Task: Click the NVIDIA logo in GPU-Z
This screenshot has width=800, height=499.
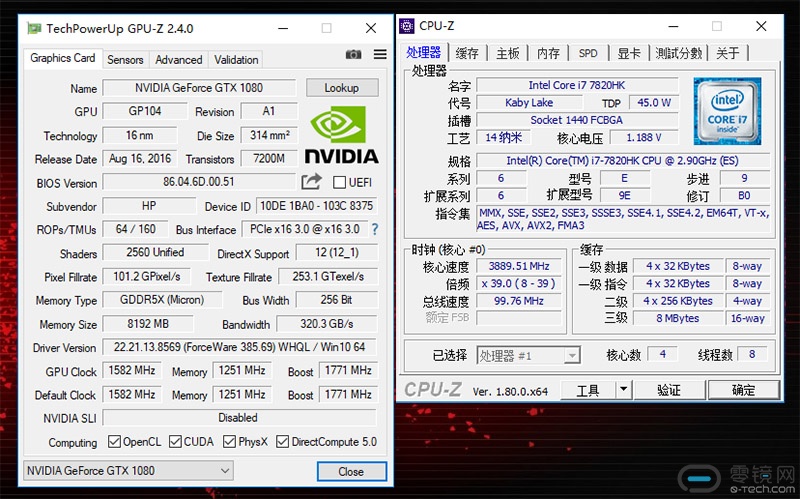Action: pos(341,134)
